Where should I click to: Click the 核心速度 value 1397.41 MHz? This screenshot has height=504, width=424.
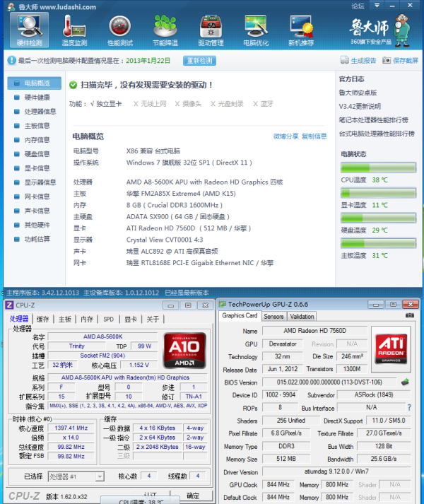click(x=71, y=428)
